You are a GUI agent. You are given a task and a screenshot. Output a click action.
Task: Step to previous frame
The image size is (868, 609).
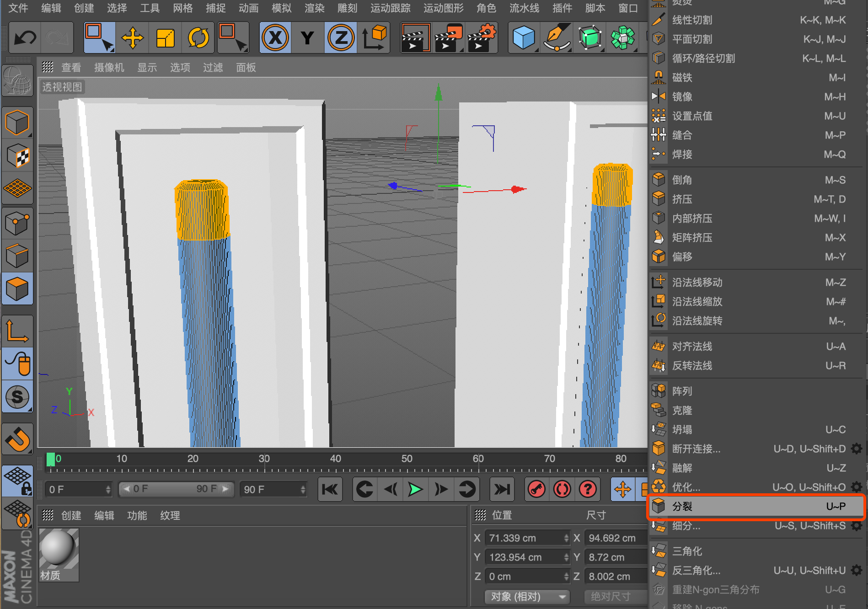click(x=390, y=490)
